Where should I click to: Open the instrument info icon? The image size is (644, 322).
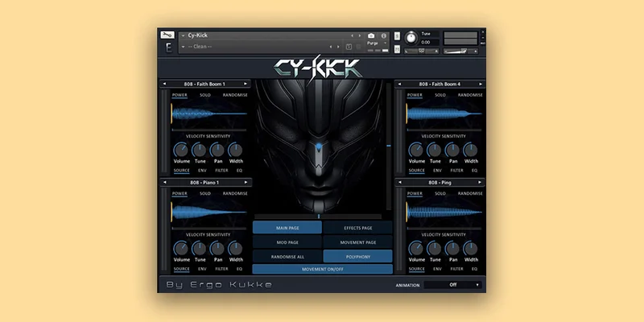pyautogui.click(x=384, y=35)
